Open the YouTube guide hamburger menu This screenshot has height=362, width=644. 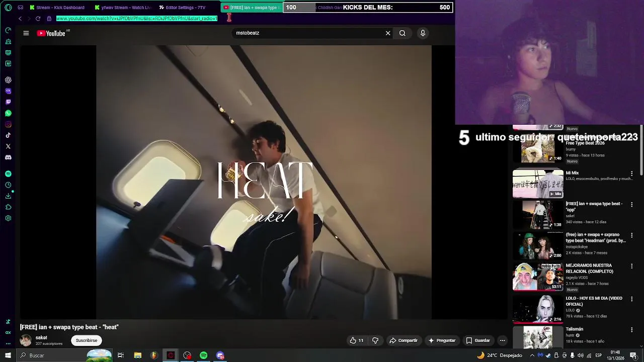point(26,33)
